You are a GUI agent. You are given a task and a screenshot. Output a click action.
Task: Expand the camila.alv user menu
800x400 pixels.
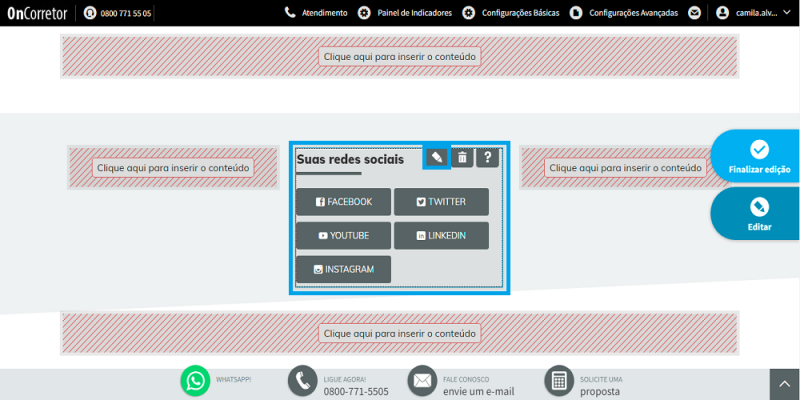[x=753, y=13]
